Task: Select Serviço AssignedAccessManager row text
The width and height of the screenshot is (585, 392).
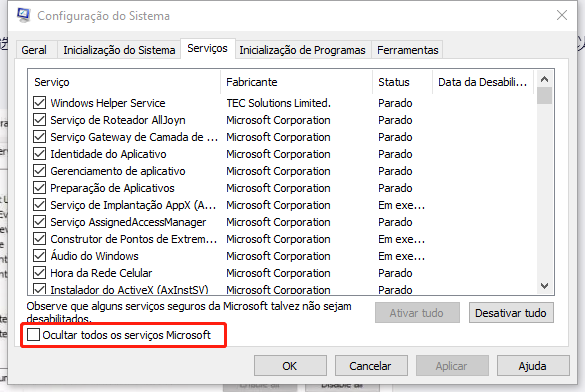Action: [128, 222]
